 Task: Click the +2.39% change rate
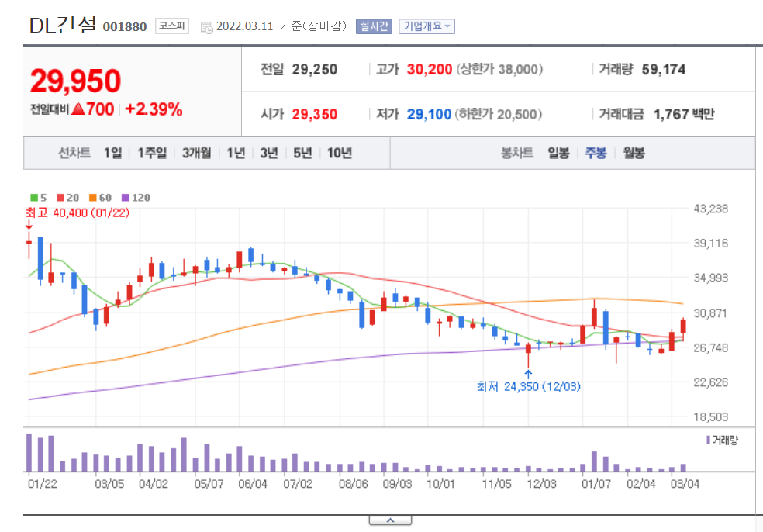(154, 109)
